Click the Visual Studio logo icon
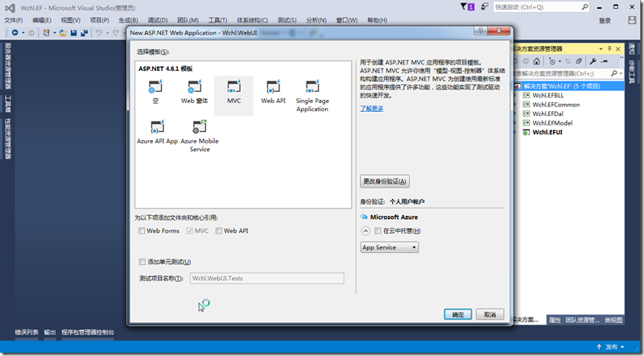 tap(10, 8)
